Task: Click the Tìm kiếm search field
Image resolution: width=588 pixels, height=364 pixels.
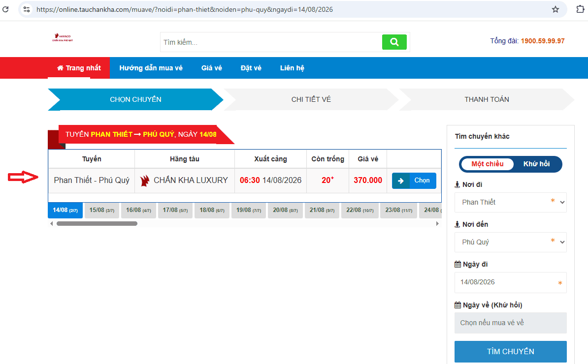Action: [271, 42]
